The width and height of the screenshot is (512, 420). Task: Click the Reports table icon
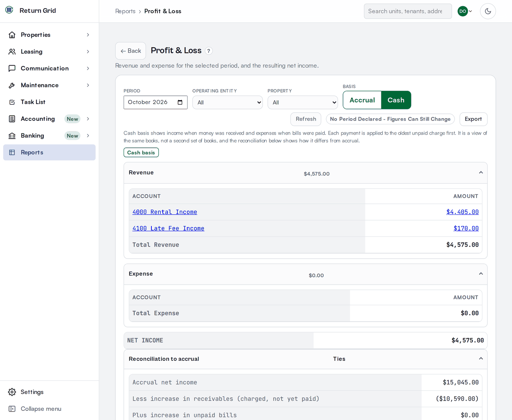(12, 153)
